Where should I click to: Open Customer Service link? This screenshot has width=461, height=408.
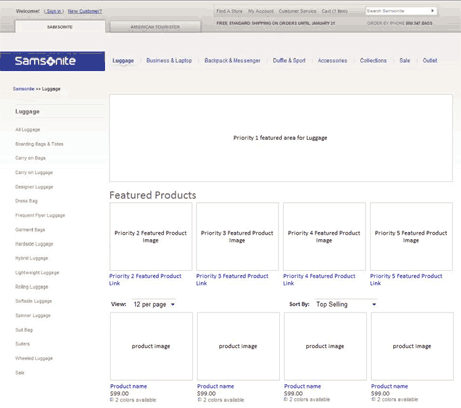(x=297, y=11)
